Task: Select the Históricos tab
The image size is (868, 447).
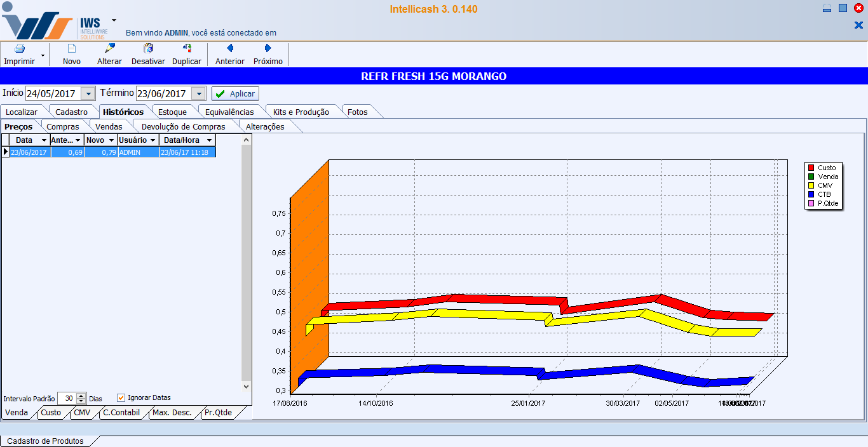Action: click(123, 112)
